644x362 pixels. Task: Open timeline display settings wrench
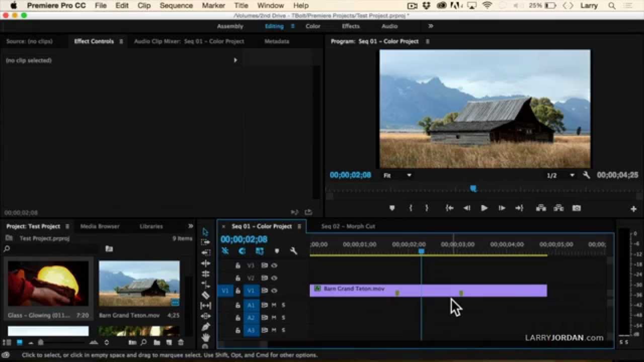pos(294,251)
